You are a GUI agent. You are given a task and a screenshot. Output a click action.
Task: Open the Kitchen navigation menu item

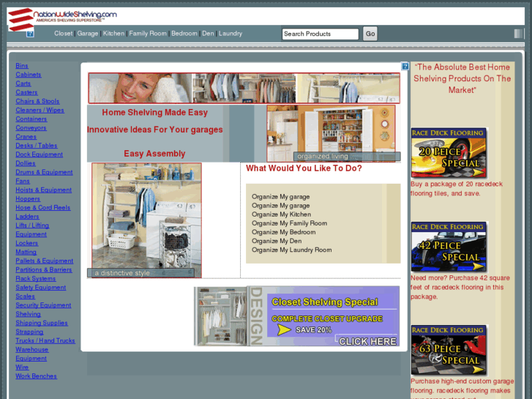point(113,33)
